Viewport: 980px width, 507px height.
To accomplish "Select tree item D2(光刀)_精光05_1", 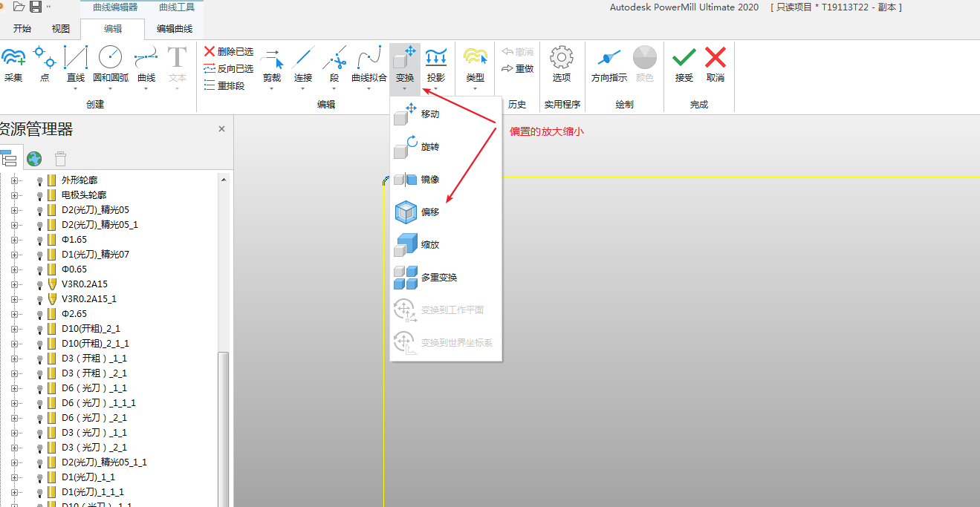I will click(100, 225).
